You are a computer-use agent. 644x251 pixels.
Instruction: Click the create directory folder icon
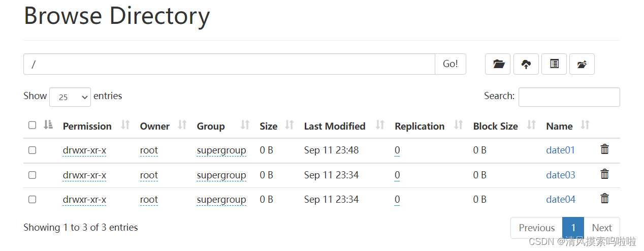498,64
